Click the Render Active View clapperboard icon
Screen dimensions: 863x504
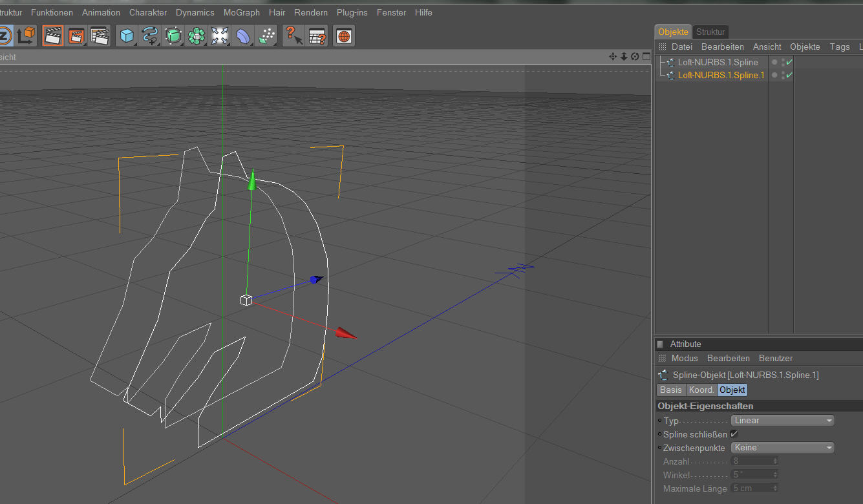[x=53, y=36]
